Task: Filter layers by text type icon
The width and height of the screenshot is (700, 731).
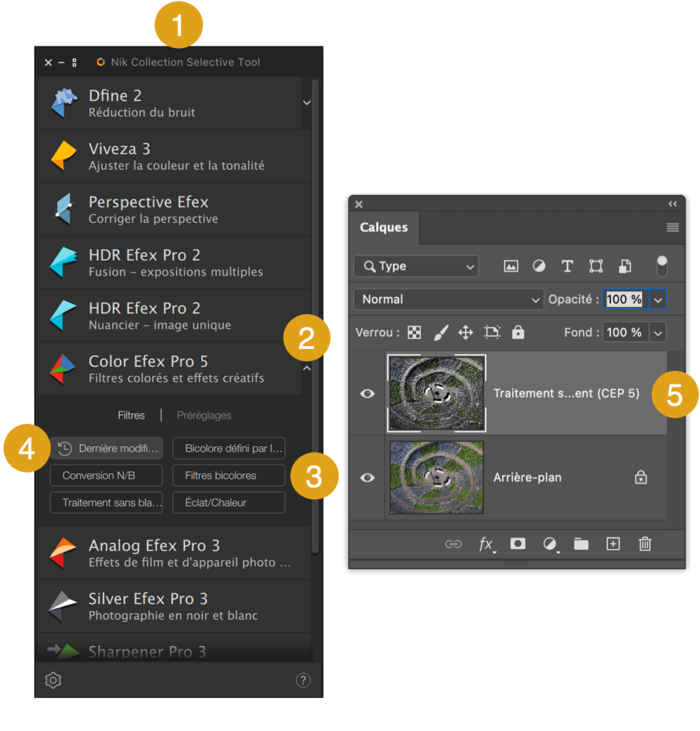Action: [567, 266]
